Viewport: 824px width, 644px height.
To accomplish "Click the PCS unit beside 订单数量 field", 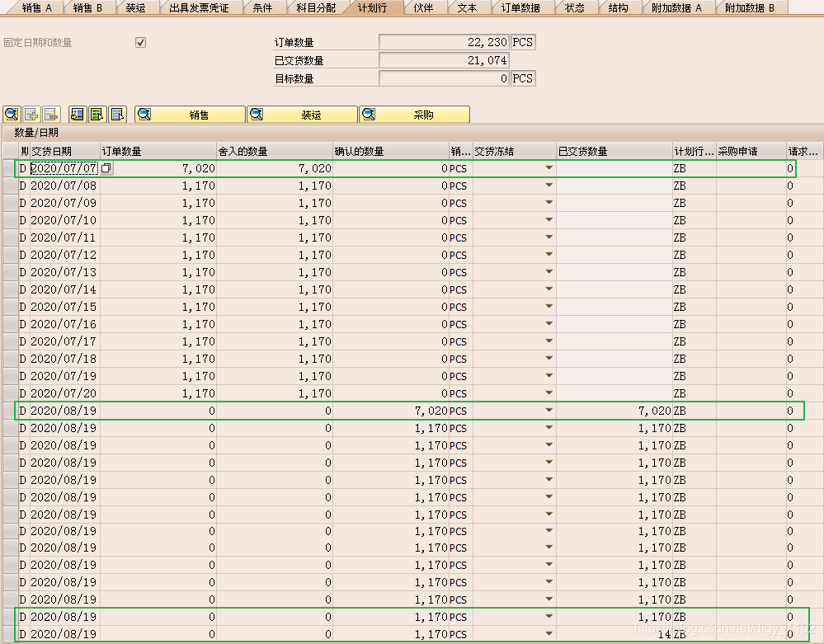I will tap(523, 42).
